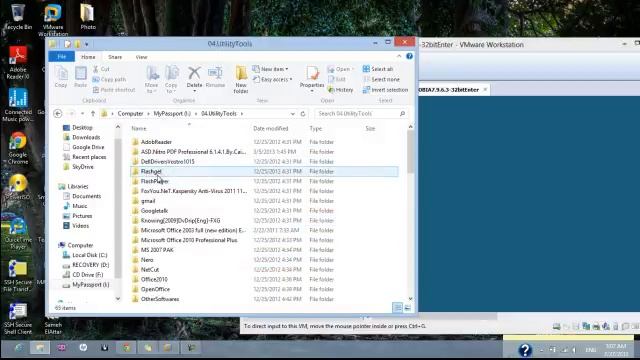Select the Googletalk folder
The width and height of the screenshot is (640, 360).
(x=154, y=211)
